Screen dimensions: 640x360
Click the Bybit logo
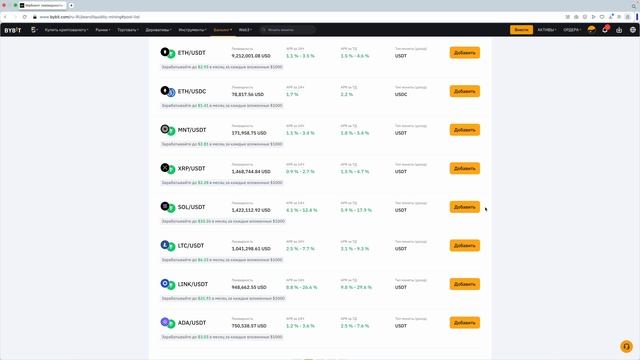(13, 30)
